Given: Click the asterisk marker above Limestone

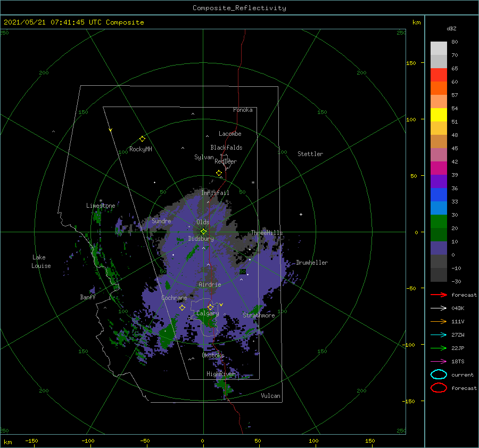Looking at the screenshot, I should [101, 201].
